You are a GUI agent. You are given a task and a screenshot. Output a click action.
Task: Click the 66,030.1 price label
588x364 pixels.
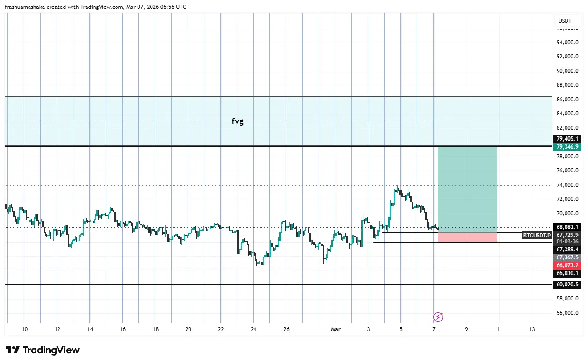coord(567,273)
